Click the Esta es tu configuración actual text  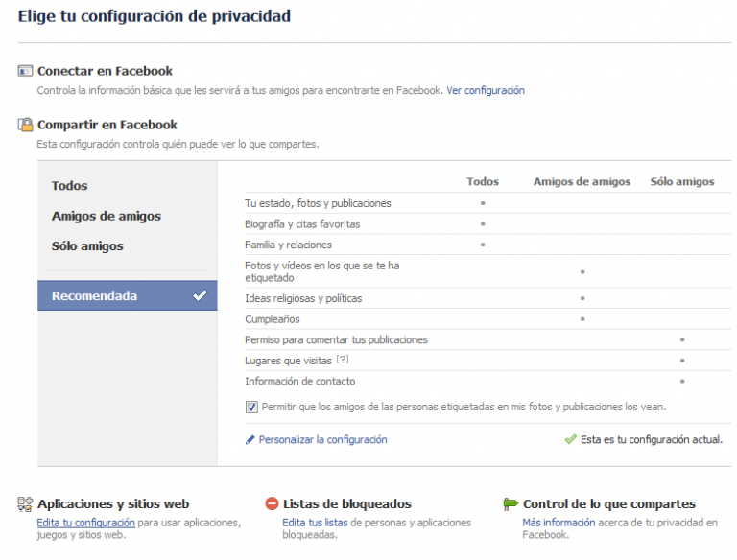coord(652,440)
